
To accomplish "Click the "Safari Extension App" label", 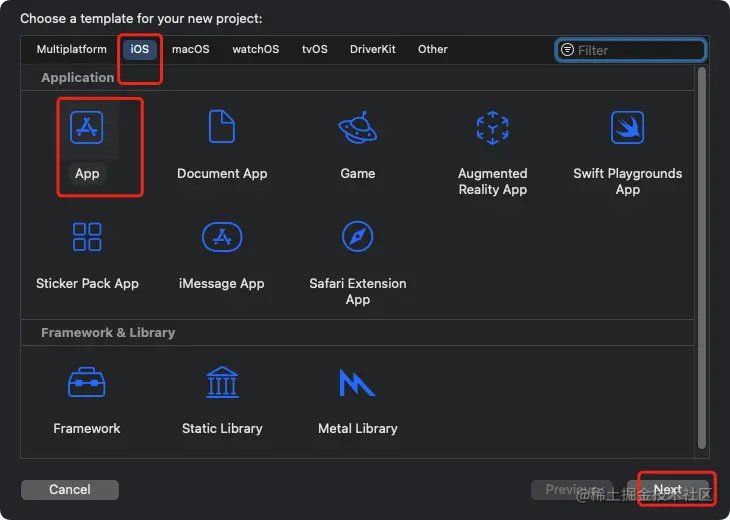I will pos(358,291).
